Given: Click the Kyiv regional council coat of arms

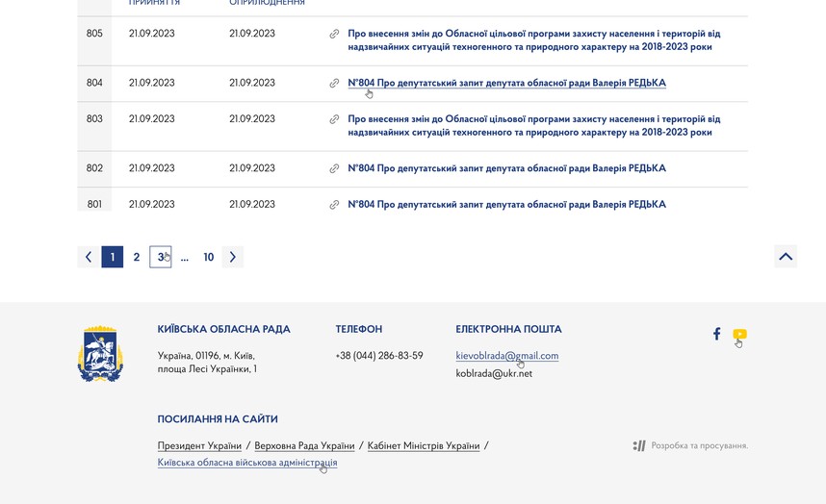Looking at the screenshot, I should (101, 354).
